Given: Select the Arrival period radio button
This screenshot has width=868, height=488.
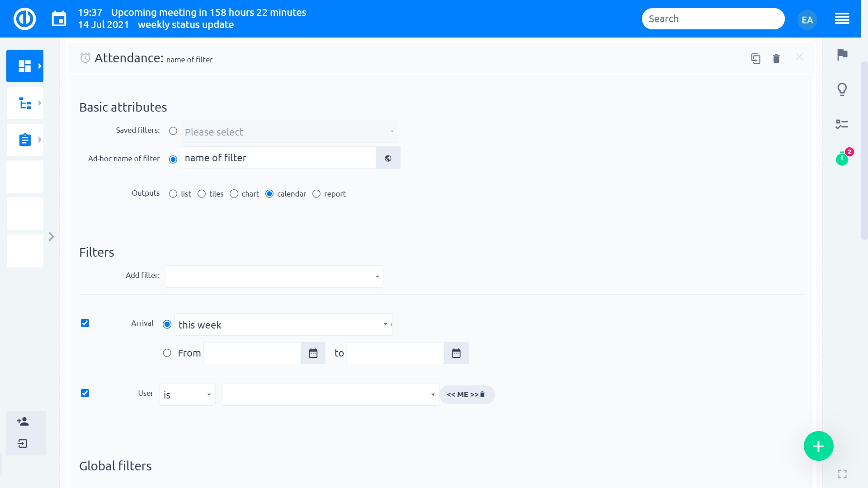Looking at the screenshot, I should click(x=167, y=324).
